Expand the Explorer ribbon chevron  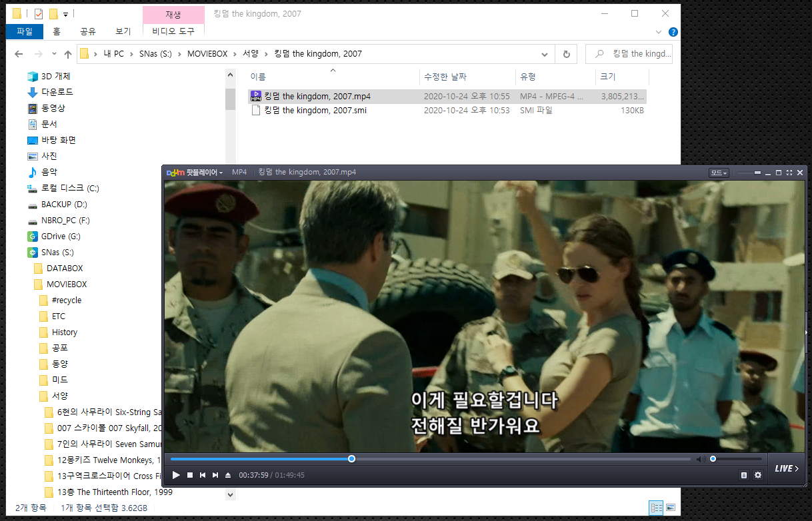[659, 31]
